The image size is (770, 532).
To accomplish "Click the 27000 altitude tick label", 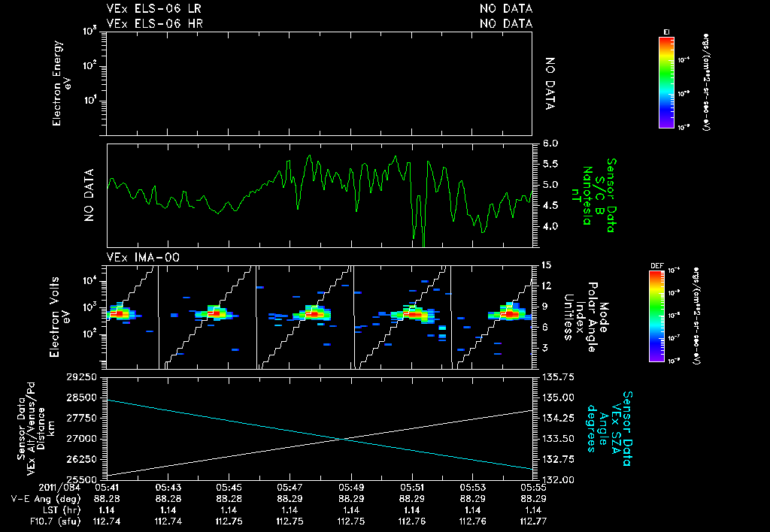I will click(x=81, y=439).
